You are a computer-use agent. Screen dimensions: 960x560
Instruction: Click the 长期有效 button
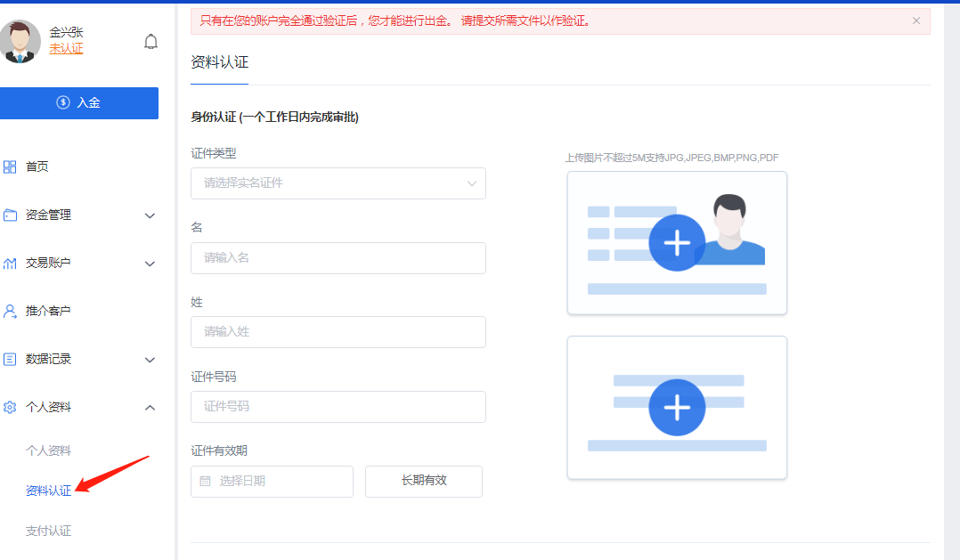pyautogui.click(x=424, y=481)
